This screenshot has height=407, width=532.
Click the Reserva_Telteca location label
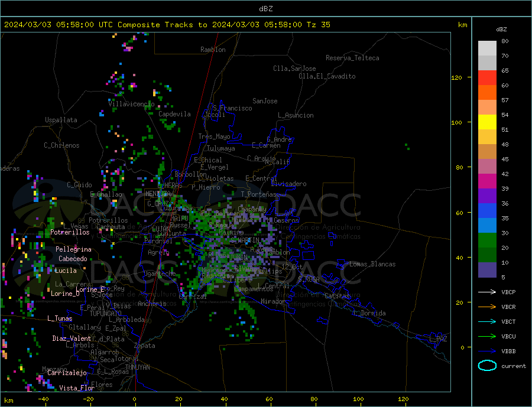point(352,58)
